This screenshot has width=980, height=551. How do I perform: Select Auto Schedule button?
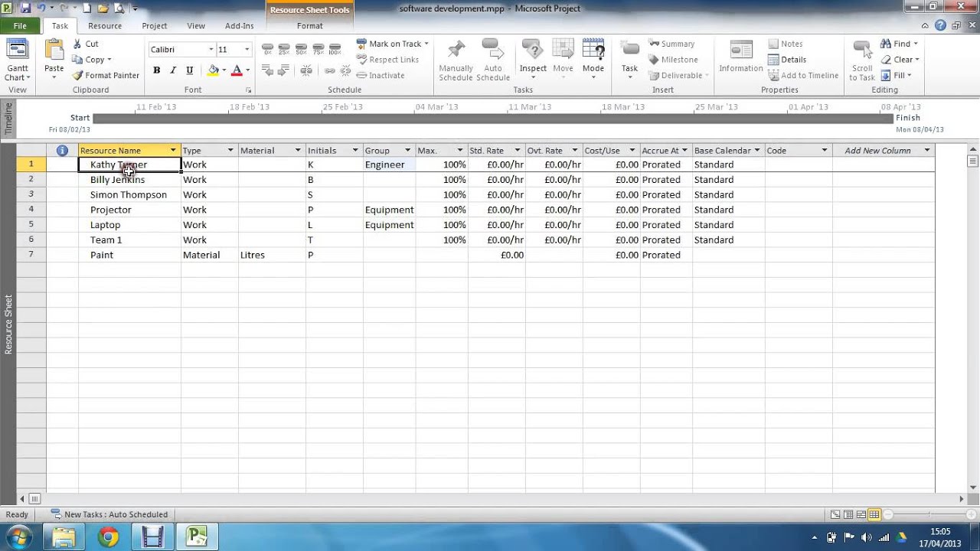[x=493, y=60]
